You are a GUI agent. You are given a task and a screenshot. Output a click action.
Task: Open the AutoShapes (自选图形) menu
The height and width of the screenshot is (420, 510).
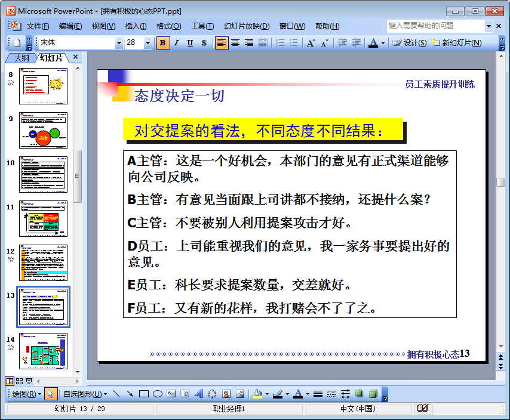coord(85,394)
